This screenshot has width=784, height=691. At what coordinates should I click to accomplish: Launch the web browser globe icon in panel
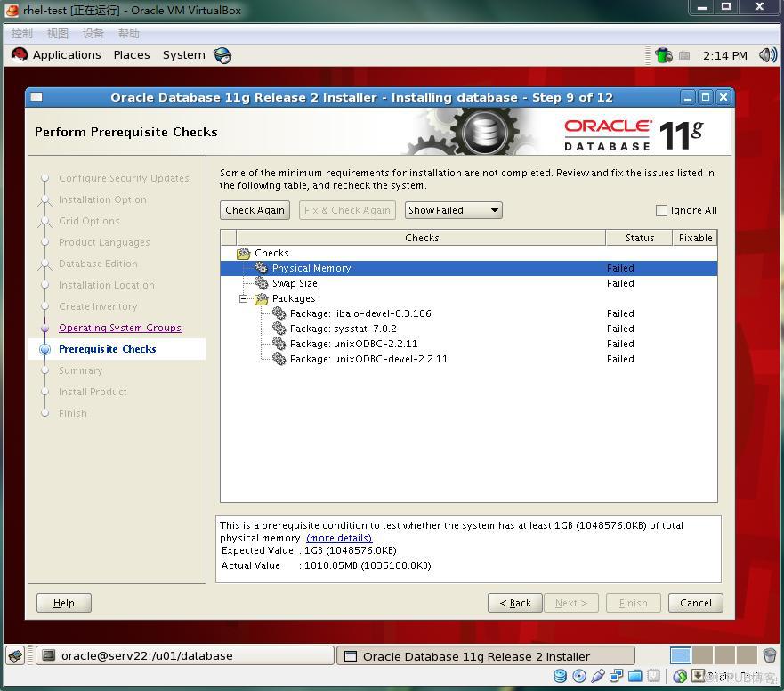(x=222, y=55)
